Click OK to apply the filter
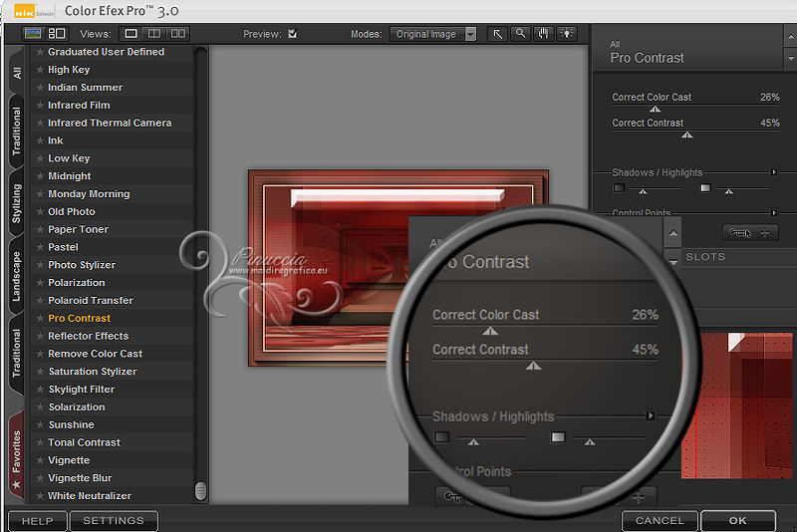Screen dimensions: 797x532 pyautogui.click(x=738, y=521)
